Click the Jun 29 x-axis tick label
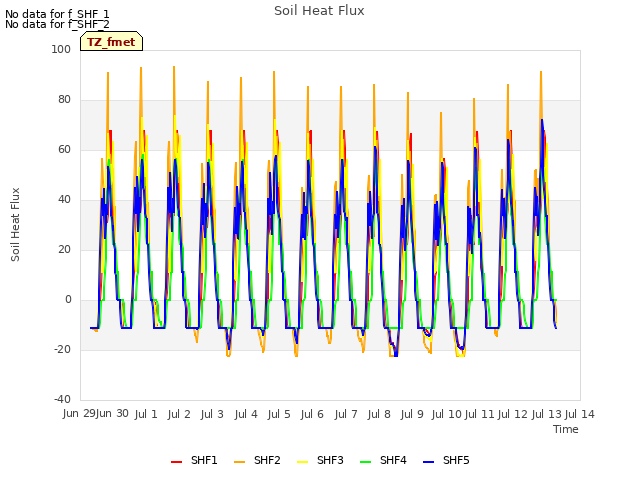Viewport: 640px width, 480px height. coord(79,414)
